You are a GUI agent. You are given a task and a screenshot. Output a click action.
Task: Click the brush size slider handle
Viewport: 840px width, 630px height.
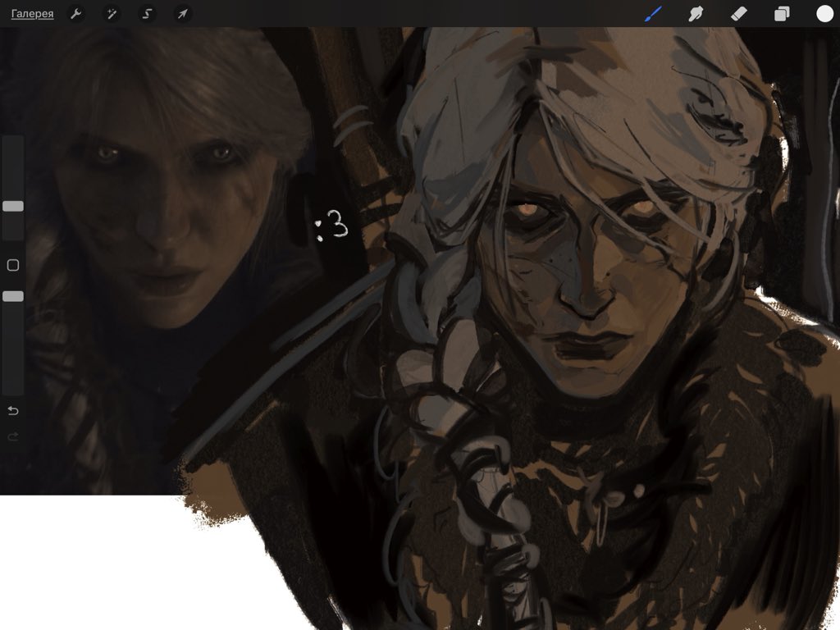(13, 206)
